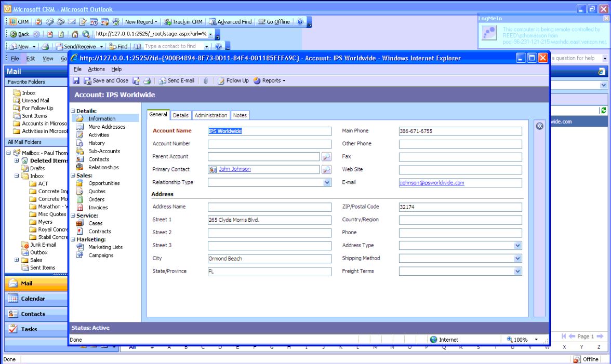The height and width of the screenshot is (364, 611).
Task: Open Opportunities under Sales
Action: tap(104, 183)
